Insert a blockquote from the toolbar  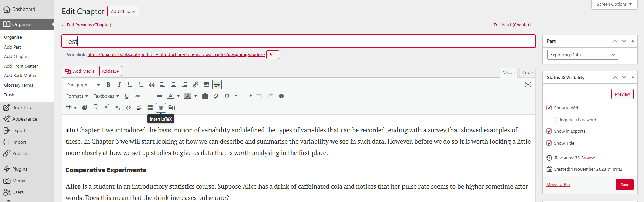(x=152, y=85)
